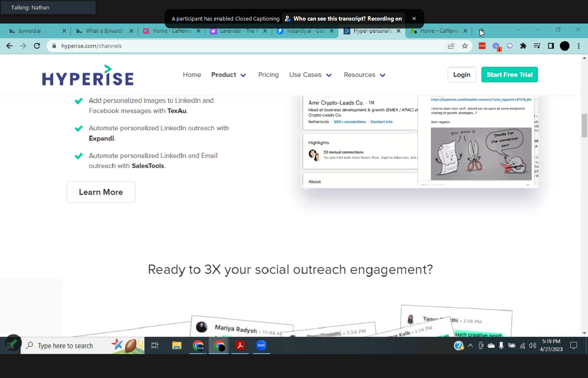The image size is (588, 378).
Task: Bookmark this page with star icon
Action: point(465,46)
